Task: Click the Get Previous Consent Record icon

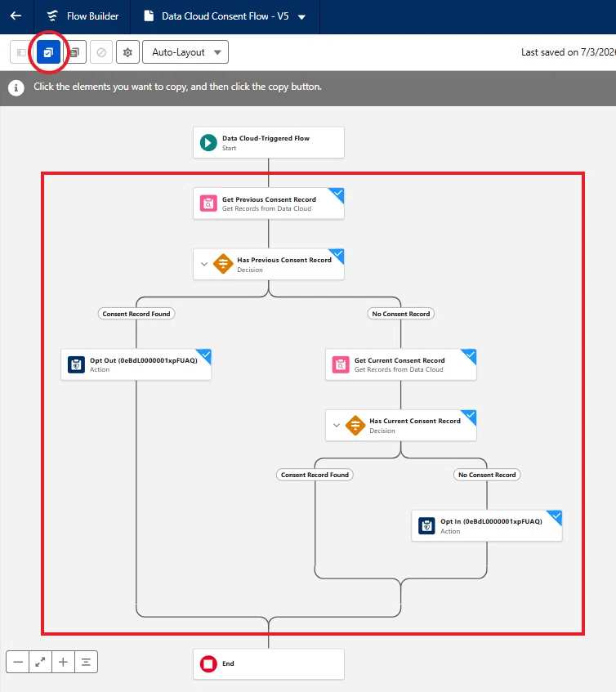Action: (208, 203)
